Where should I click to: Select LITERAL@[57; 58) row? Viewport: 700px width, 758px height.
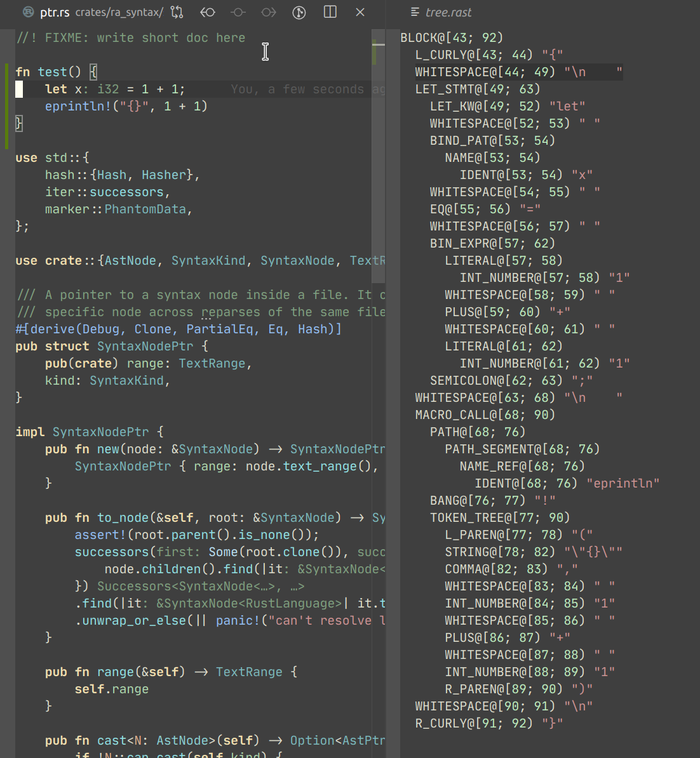[x=504, y=260]
